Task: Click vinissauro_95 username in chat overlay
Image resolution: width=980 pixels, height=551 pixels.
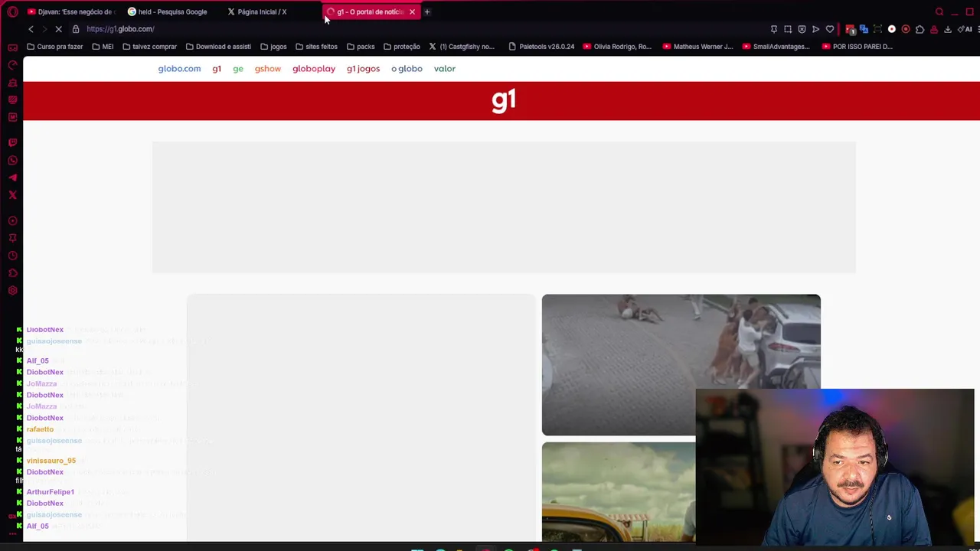Action: 51,461
